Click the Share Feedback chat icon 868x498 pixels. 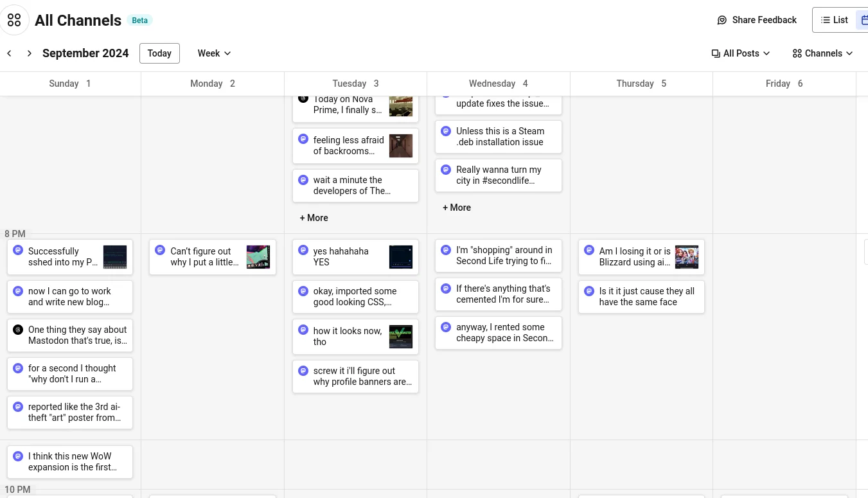(x=722, y=20)
